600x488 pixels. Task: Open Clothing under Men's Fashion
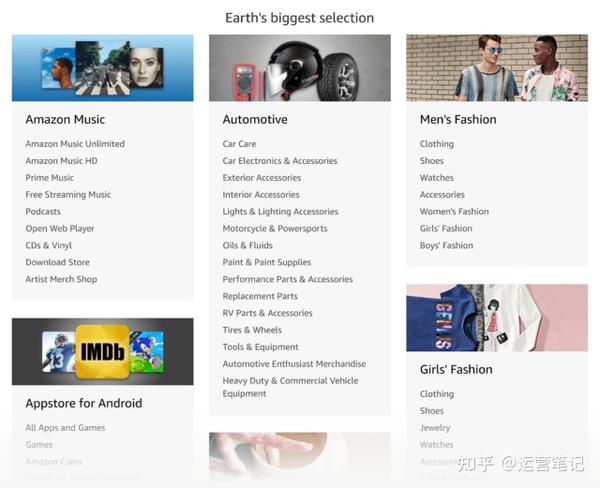tap(437, 144)
